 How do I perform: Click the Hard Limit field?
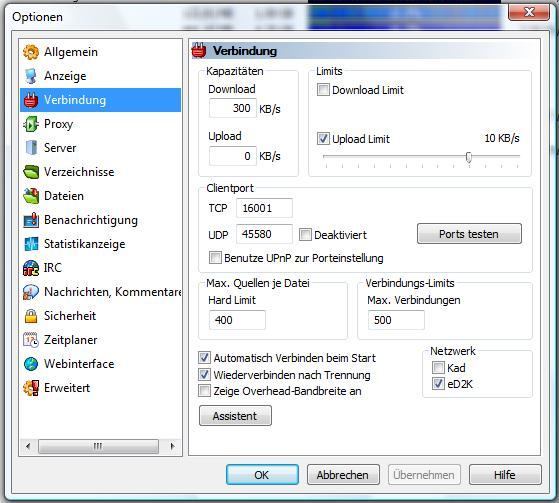(237, 320)
